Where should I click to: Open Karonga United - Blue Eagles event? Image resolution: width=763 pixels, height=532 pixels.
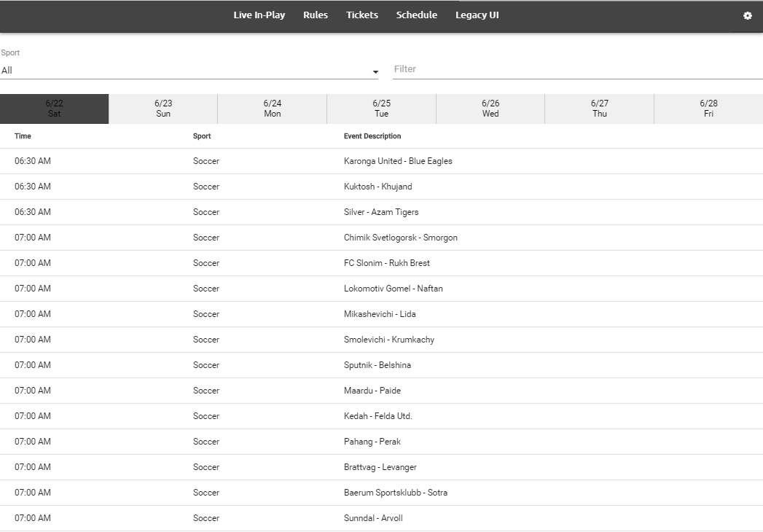398,161
